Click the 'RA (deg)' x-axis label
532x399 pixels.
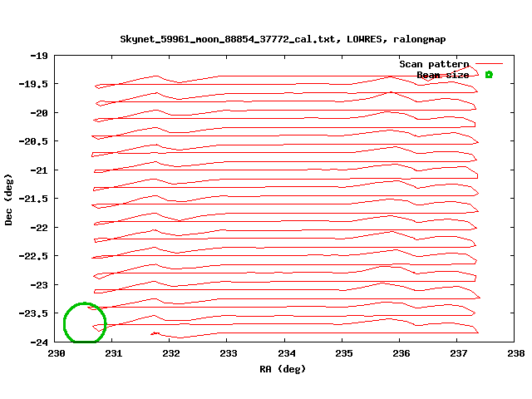tap(283, 369)
